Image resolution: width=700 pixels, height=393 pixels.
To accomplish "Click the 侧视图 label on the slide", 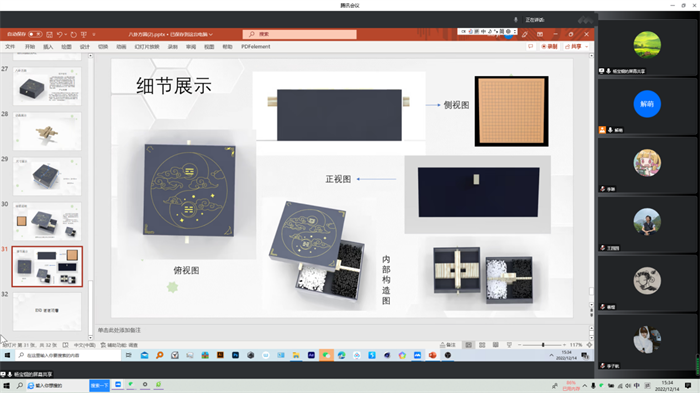I will (x=456, y=105).
